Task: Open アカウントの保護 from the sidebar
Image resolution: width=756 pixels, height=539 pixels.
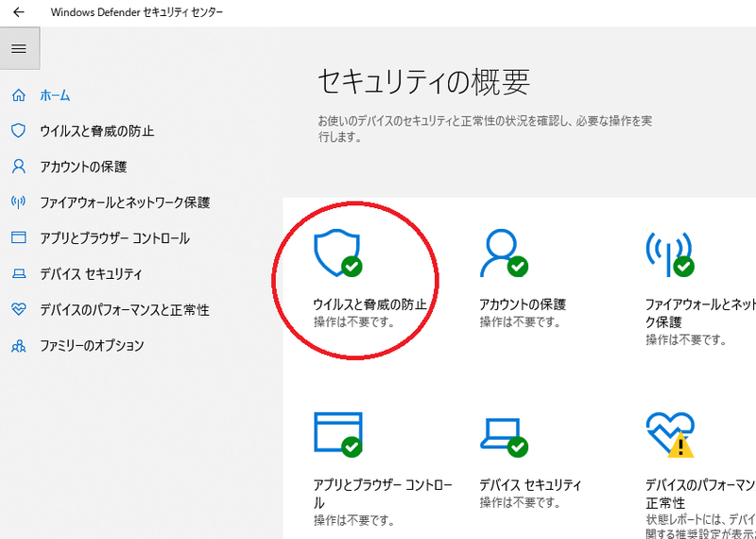Action: (83, 167)
